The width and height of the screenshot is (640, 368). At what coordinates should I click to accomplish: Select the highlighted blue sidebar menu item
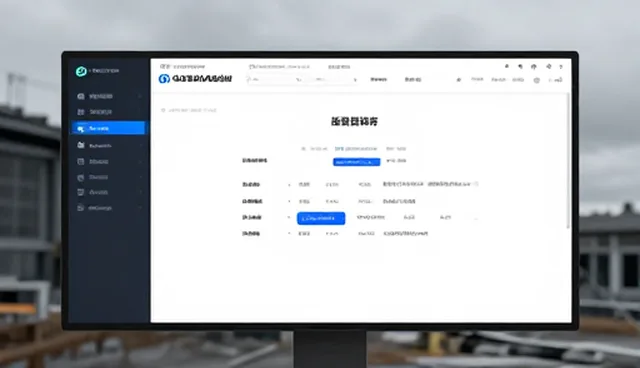coord(108,128)
